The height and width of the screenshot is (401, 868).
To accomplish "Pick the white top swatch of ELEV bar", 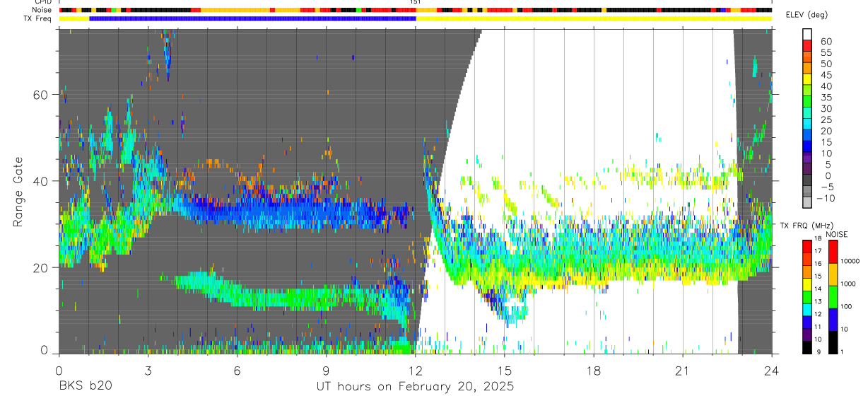I will [x=808, y=34].
